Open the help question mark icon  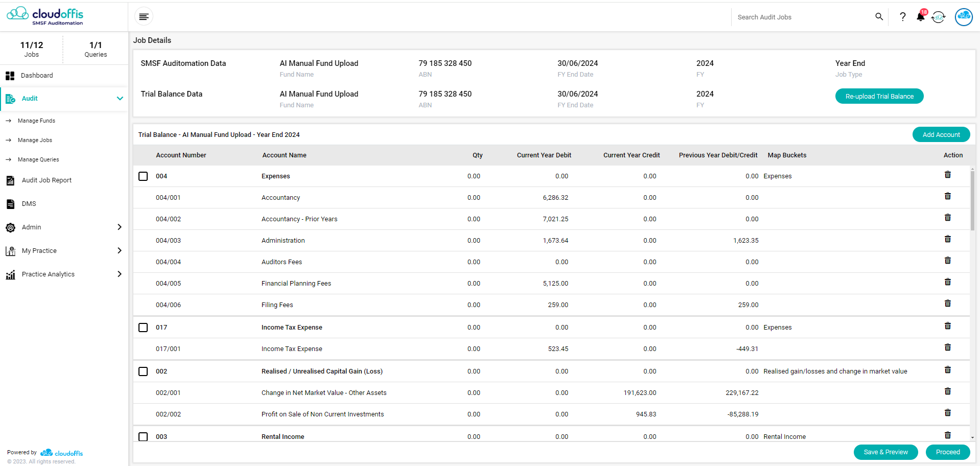click(902, 17)
